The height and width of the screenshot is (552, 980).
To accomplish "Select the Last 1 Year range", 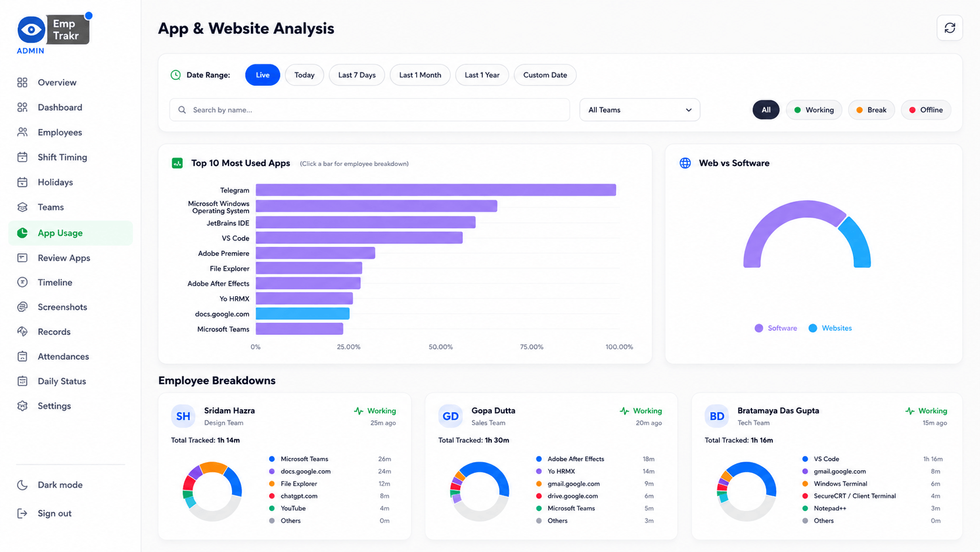I will pos(482,75).
